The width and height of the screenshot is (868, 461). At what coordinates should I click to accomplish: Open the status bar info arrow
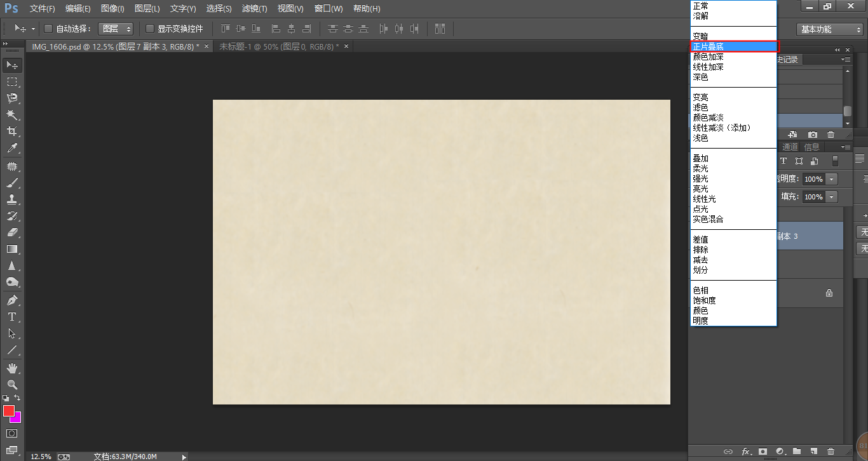[x=184, y=457]
